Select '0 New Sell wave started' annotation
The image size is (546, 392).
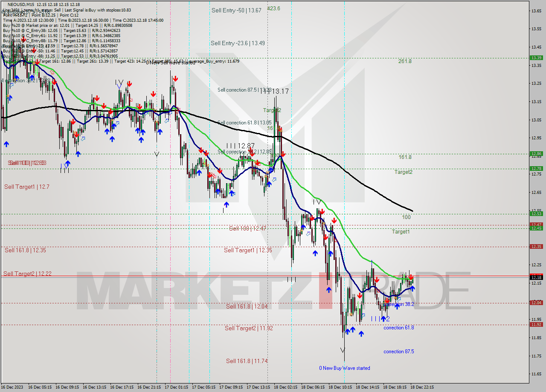tap(171, 63)
